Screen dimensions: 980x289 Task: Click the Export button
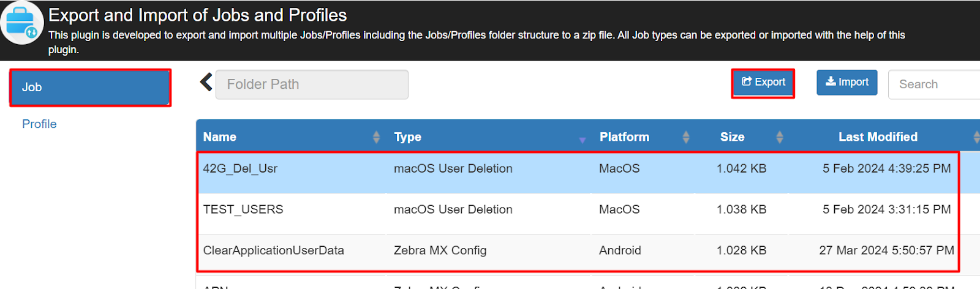pyautogui.click(x=763, y=82)
